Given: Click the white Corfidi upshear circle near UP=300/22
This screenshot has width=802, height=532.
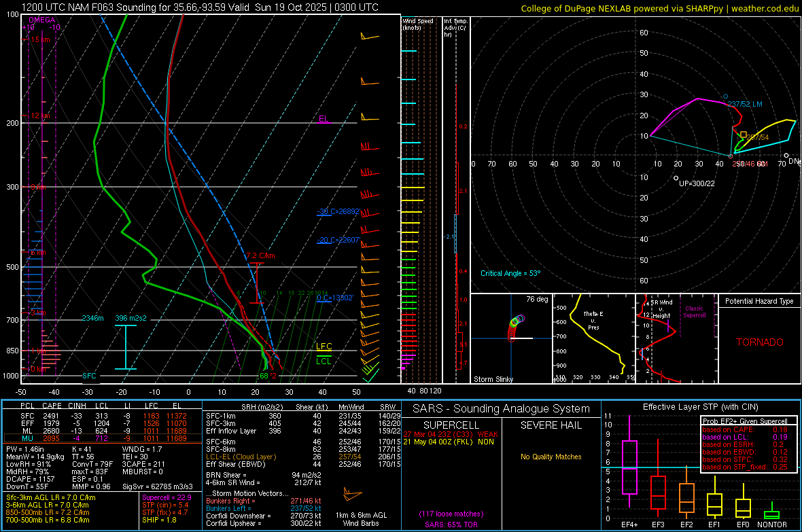Looking at the screenshot, I should point(676,178).
